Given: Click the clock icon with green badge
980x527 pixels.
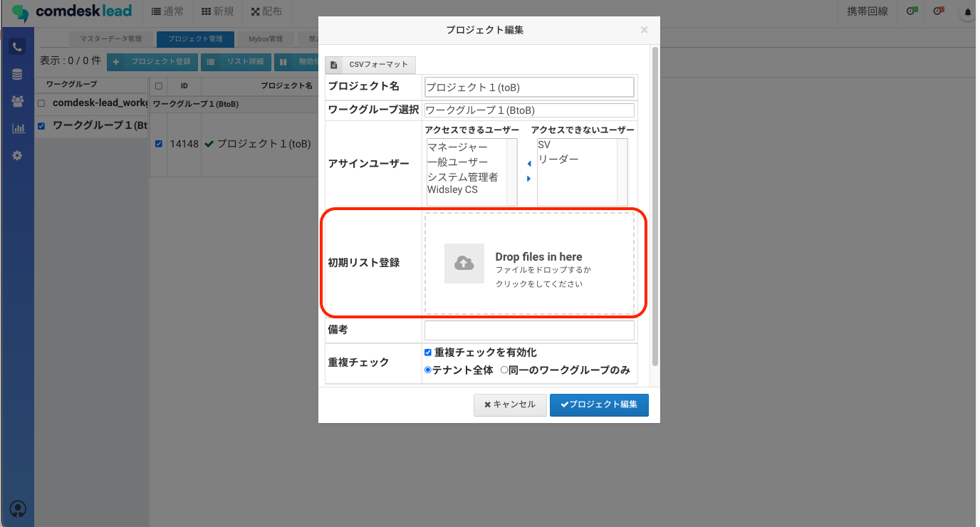Looking at the screenshot, I should tap(911, 11).
